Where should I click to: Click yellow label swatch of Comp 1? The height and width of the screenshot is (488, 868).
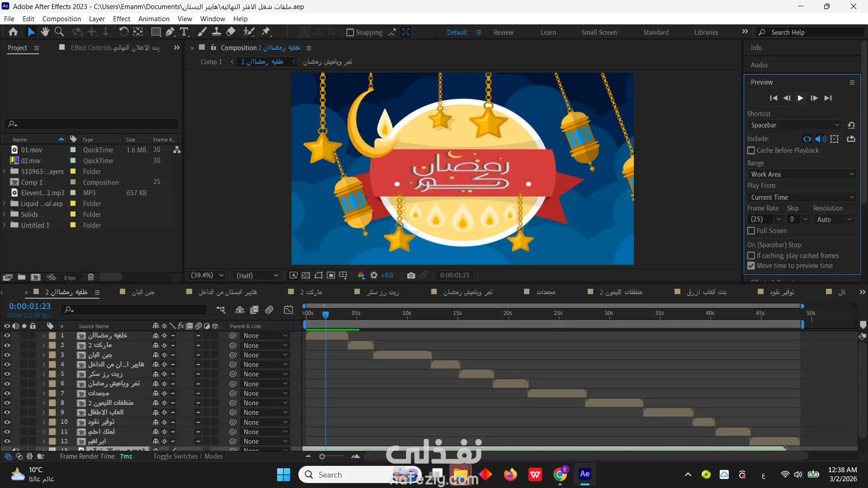pyautogui.click(x=73, y=182)
